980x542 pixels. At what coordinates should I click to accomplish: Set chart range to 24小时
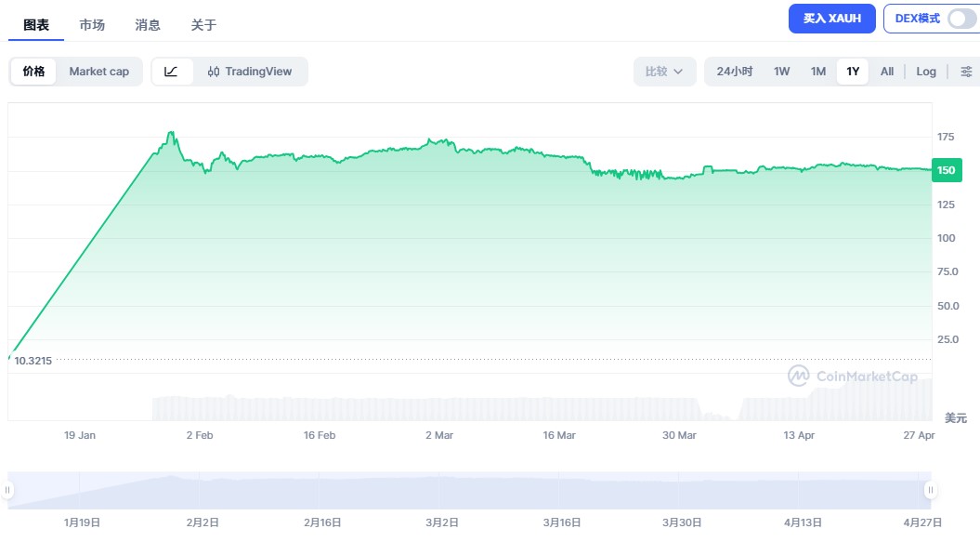click(734, 72)
